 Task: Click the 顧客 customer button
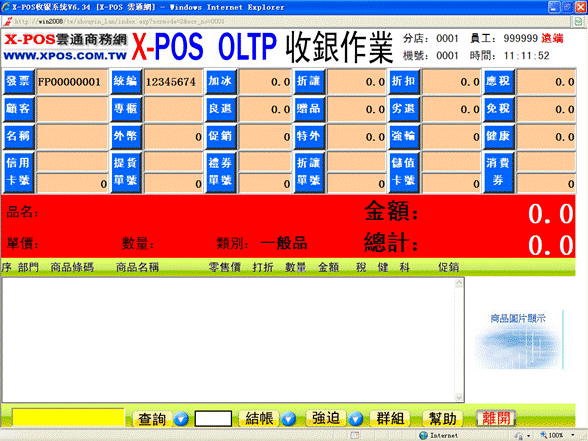[x=18, y=109]
